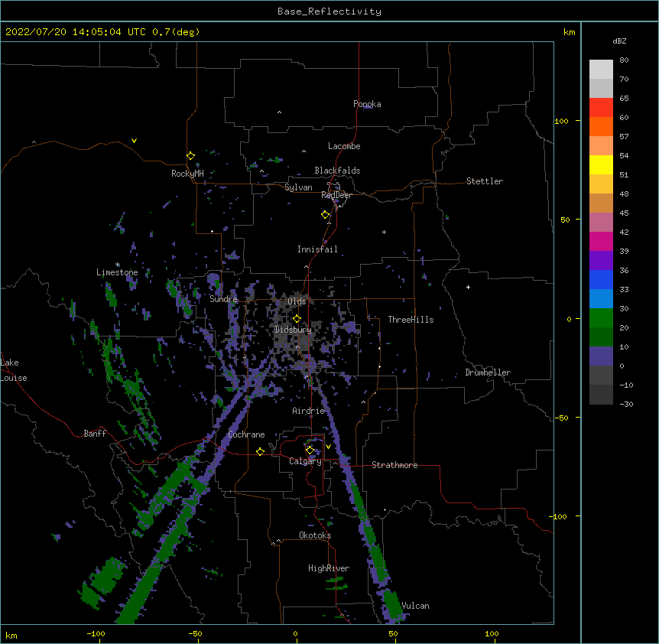Click the Sundre town label
This screenshot has width=659, height=644.
(x=223, y=299)
